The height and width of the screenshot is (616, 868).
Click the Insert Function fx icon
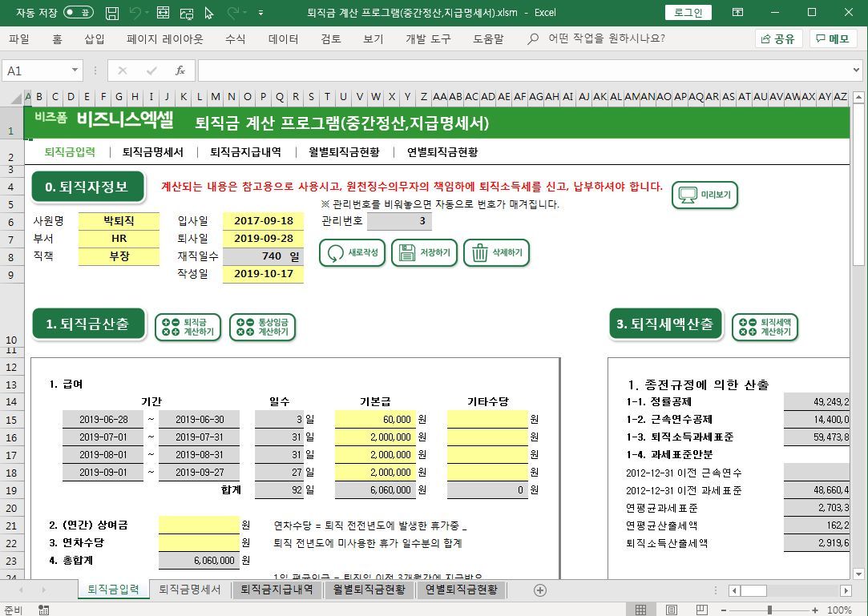tap(180, 70)
